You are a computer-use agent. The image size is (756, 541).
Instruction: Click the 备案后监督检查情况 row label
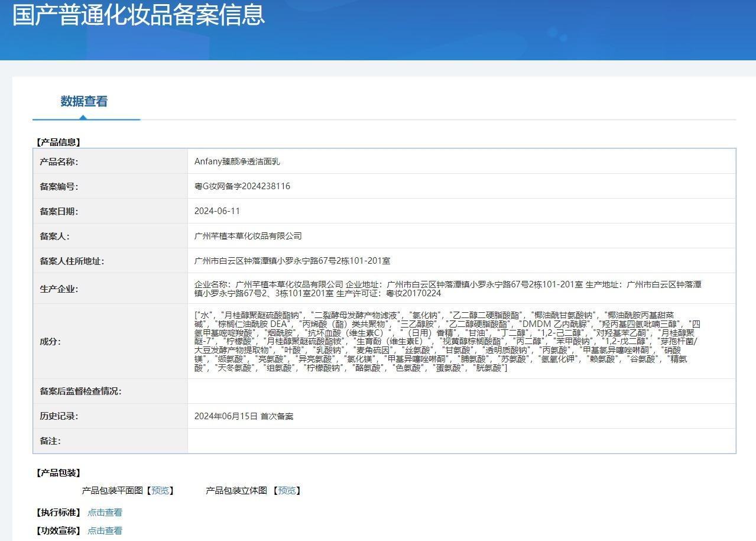tap(81, 391)
